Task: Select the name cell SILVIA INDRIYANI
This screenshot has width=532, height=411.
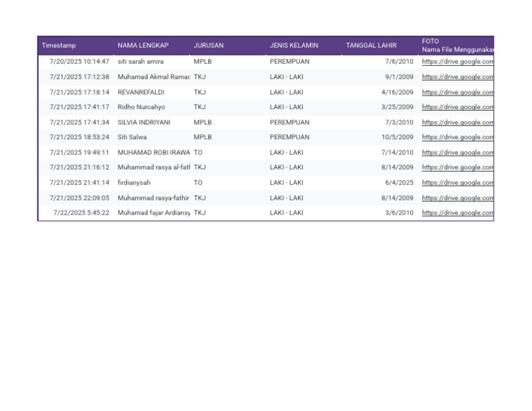Action: 144,122
